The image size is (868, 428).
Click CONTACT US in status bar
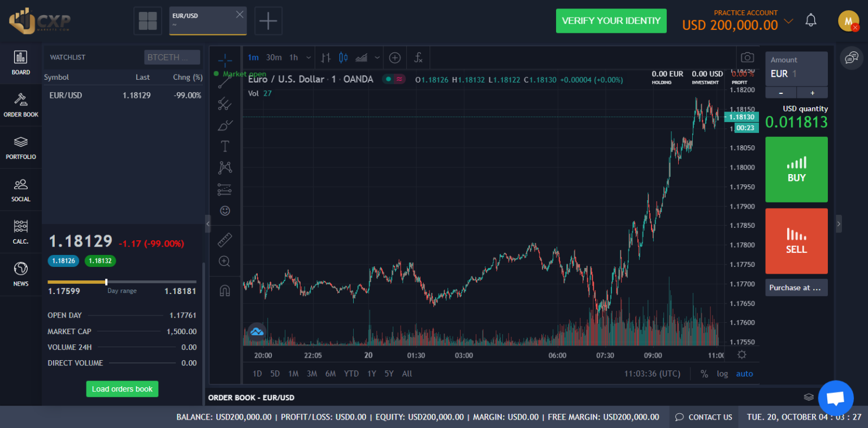(x=704, y=417)
